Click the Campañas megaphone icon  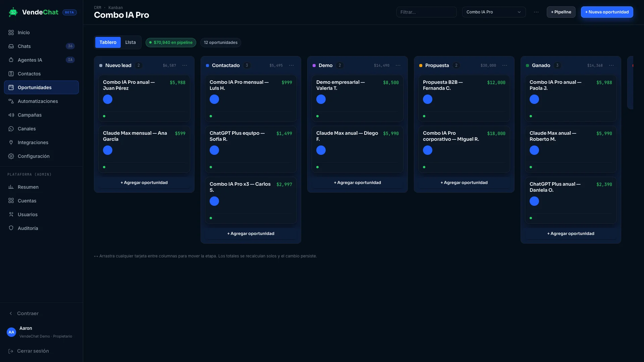coord(11,115)
